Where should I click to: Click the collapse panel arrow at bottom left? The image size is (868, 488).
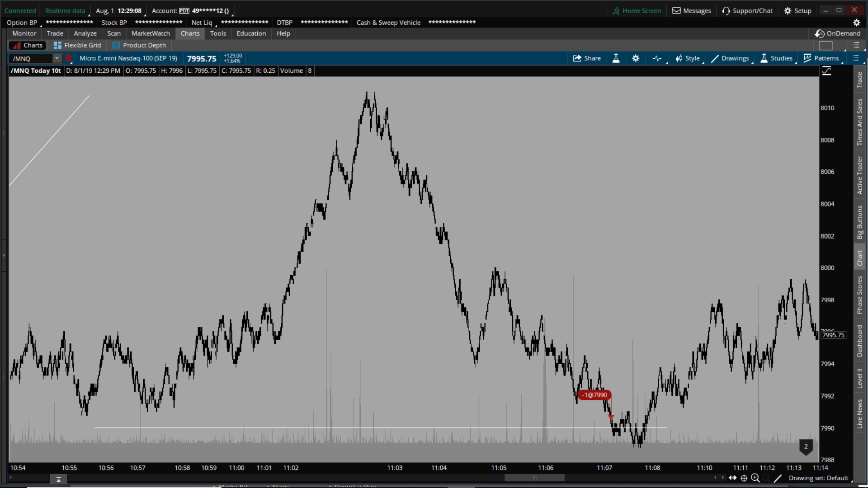58,479
